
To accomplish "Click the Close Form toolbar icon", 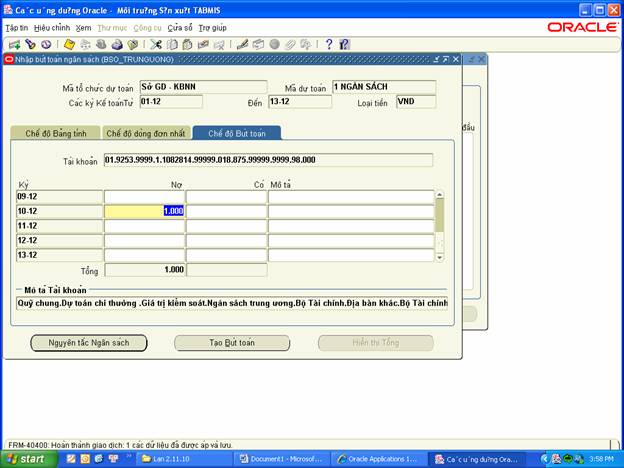I will [x=133, y=44].
